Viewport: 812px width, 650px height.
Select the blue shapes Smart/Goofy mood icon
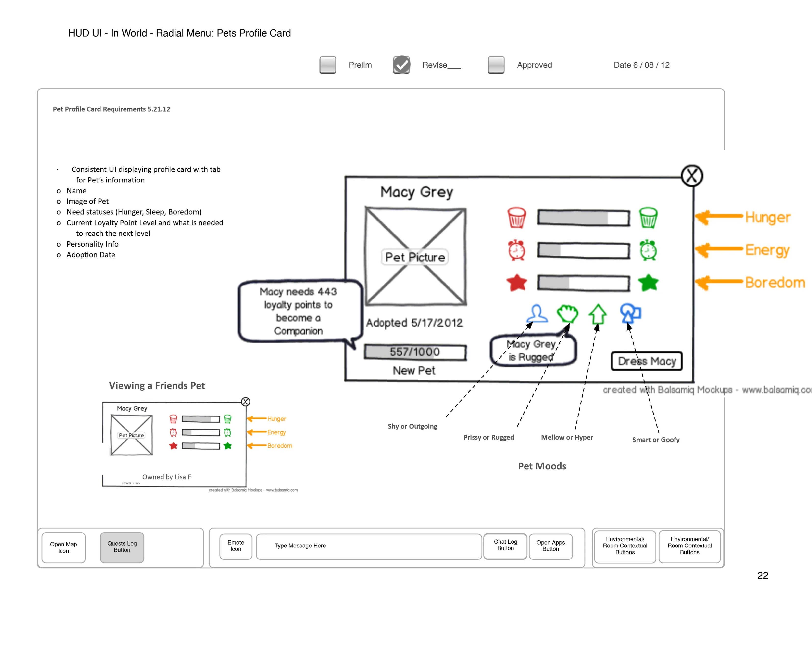(x=630, y=313)
